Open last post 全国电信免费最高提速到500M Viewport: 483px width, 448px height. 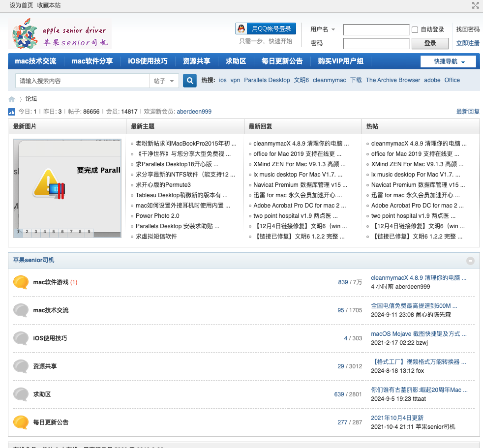[x=414, y=306]
